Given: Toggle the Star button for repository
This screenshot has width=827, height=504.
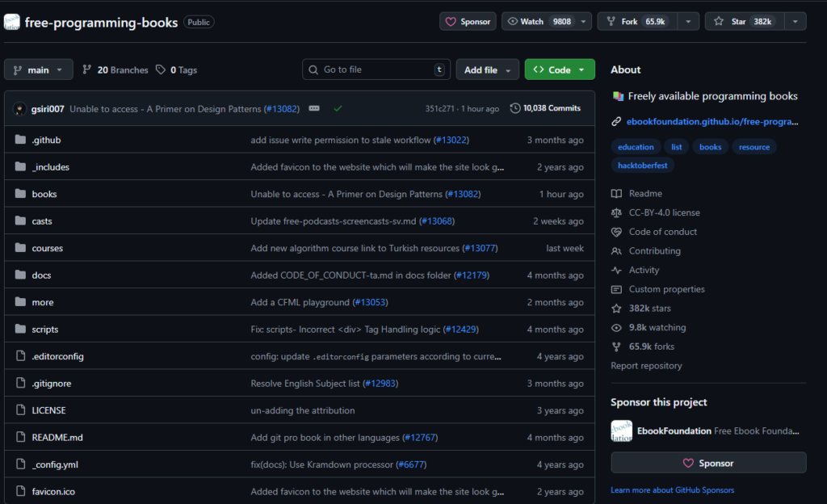Looking at the screenshot, I should (740, 22).
